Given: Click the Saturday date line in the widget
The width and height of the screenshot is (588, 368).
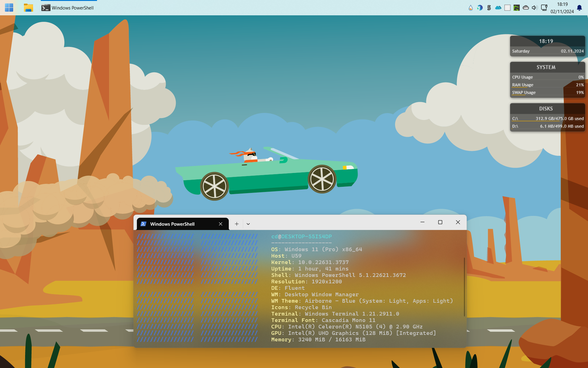Looking at the screenshot, I should pyautogui.click(x=548, y=51).
